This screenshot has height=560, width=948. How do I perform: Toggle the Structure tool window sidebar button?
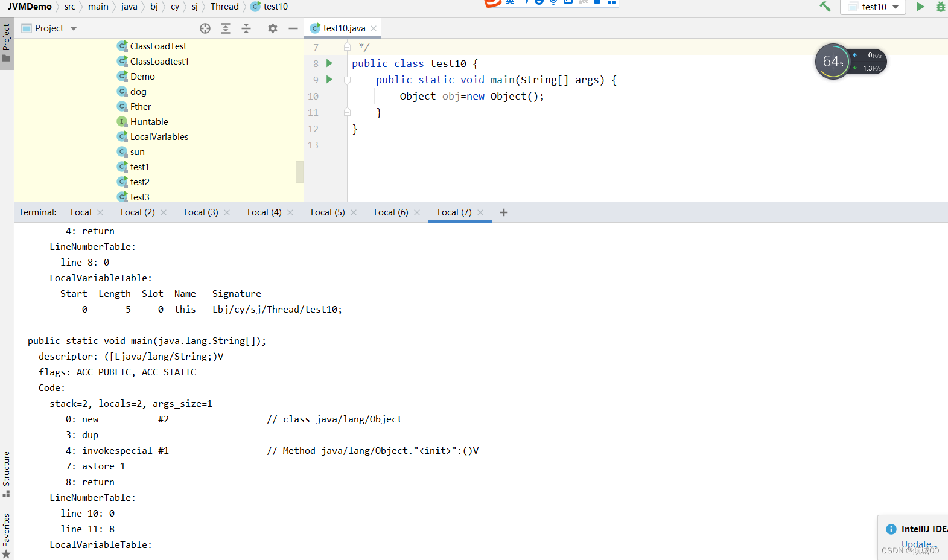pos(7,474)
